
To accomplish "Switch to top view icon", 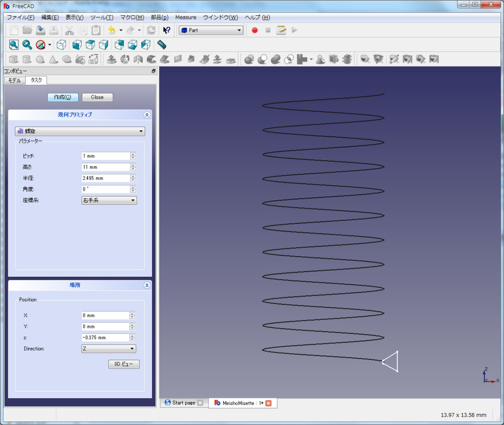I will pos(91,45).
